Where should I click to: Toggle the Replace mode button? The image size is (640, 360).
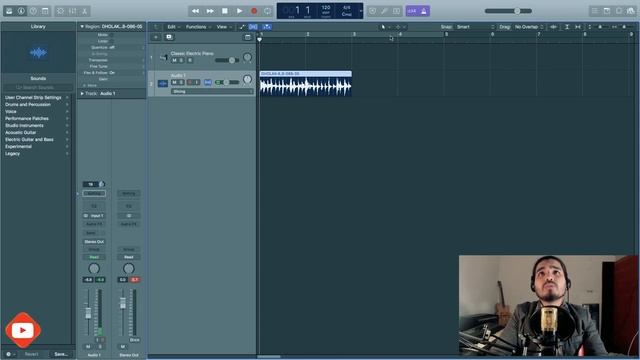tap(372, 11)
